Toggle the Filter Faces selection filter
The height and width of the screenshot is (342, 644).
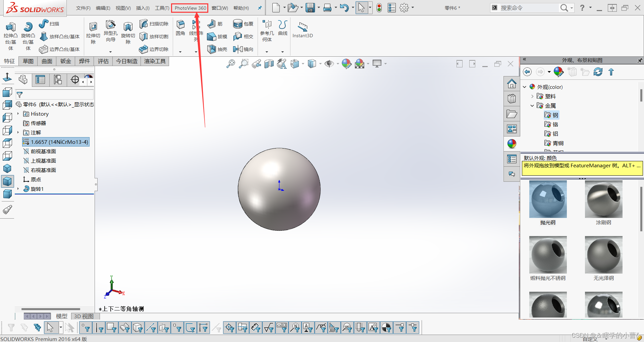111,328
